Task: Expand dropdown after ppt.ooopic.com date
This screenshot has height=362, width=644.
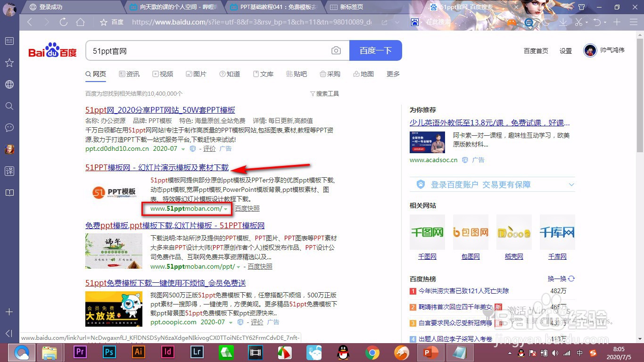Action: 231,322
